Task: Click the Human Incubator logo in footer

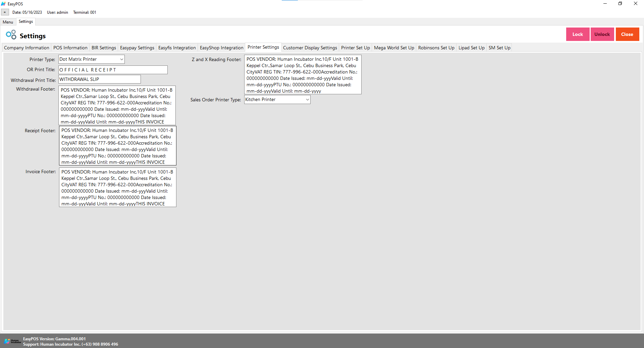Action: (12, 341)
